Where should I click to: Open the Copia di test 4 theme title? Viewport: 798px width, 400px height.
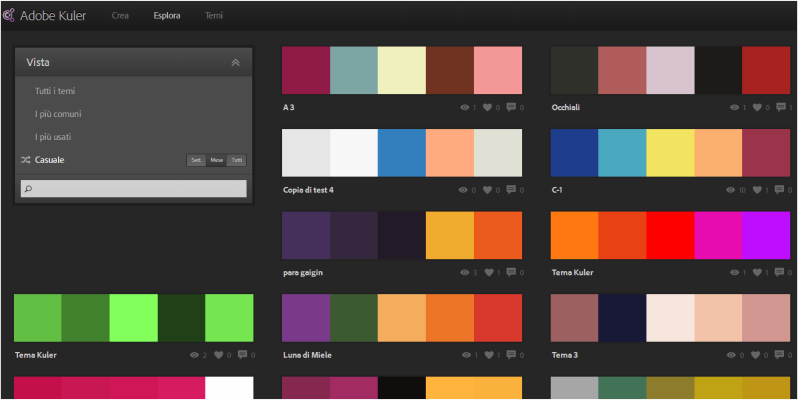[308, 190]
